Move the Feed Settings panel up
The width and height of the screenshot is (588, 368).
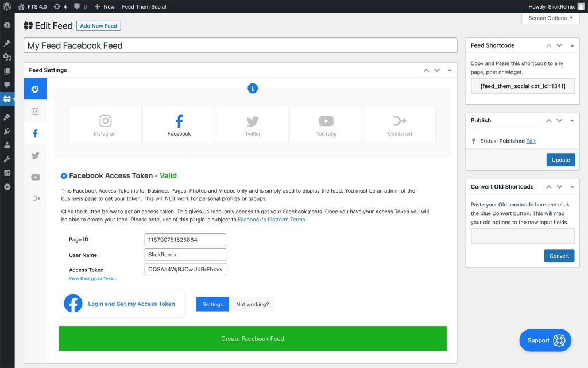[x=427, y=70]
